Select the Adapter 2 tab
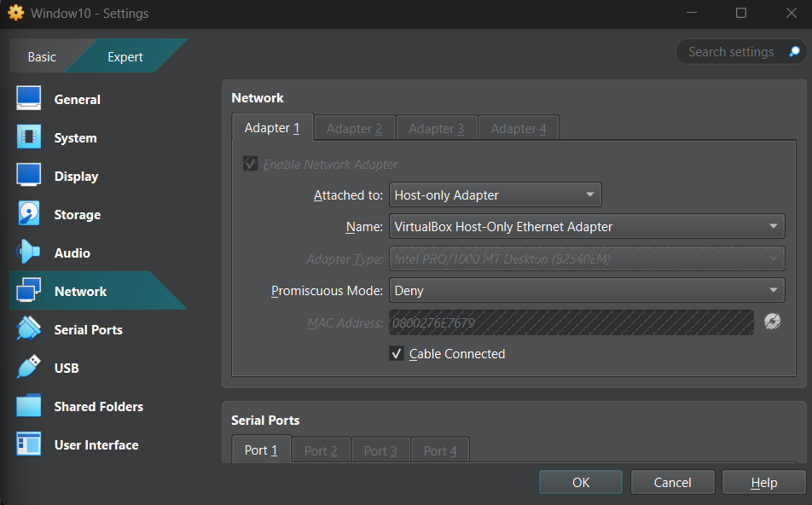The width and height of the screenshot is (812, 505). click(354, 129)
